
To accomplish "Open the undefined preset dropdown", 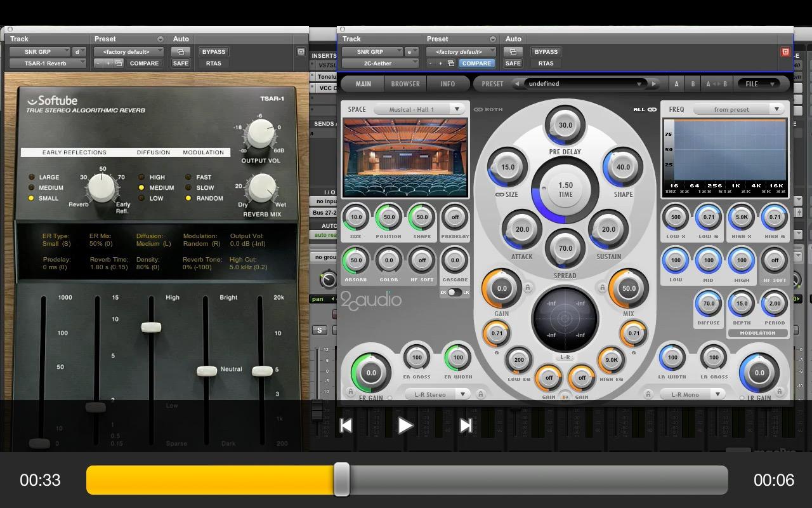I will point(586,83).
